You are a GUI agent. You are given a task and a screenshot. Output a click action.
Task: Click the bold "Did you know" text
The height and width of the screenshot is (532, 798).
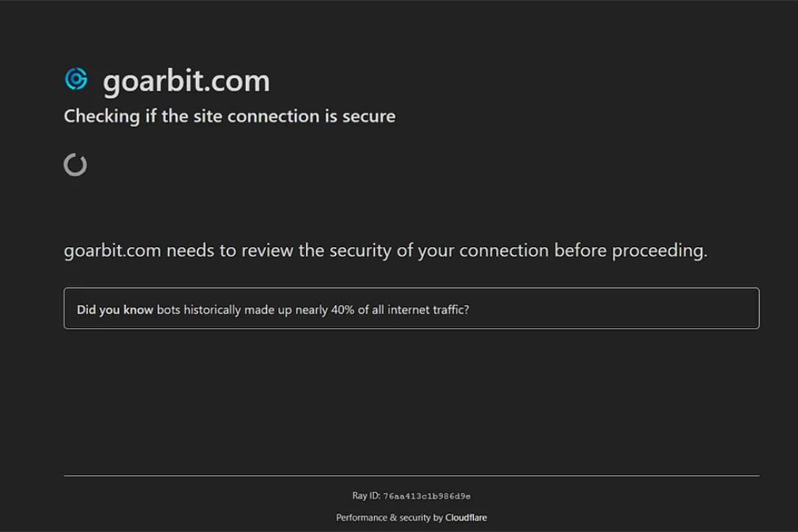(x=115, y=309)
